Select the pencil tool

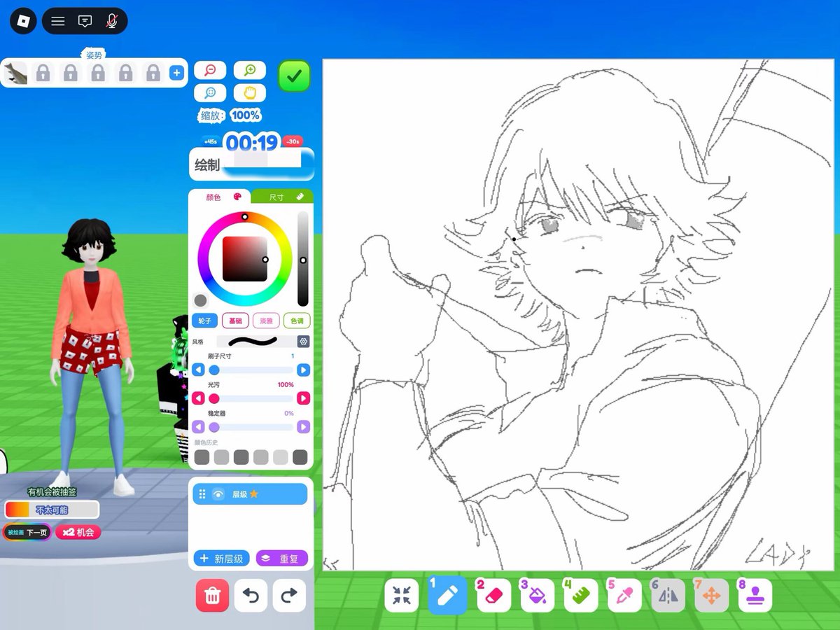pyautogui.click(x=448, y=596)
